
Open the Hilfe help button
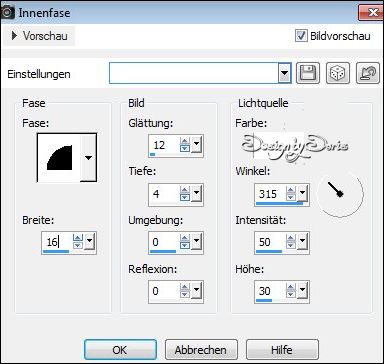tap(282, 350)
